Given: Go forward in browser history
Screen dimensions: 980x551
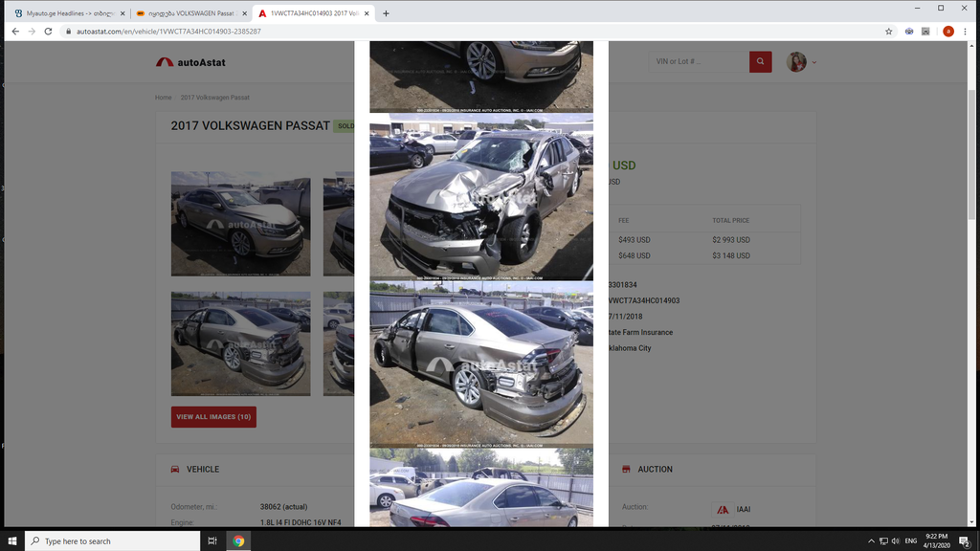Looking at the screenshot, I should (32, 32).
